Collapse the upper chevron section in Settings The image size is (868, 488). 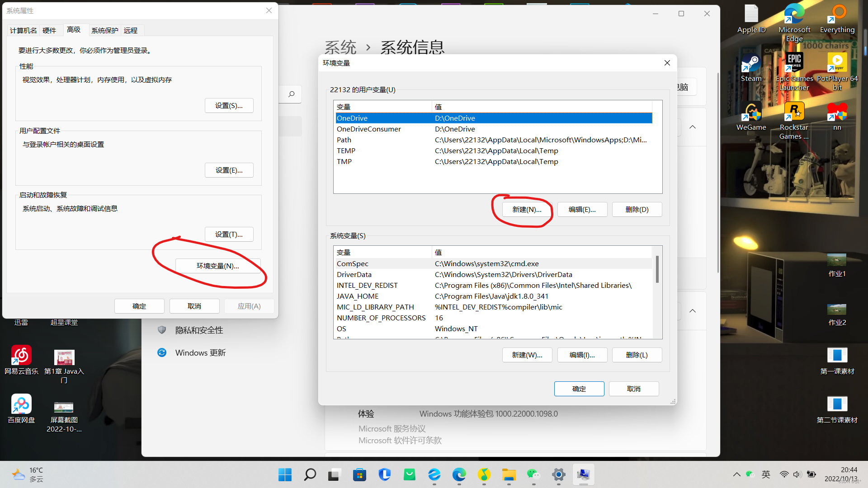point(693,127)
